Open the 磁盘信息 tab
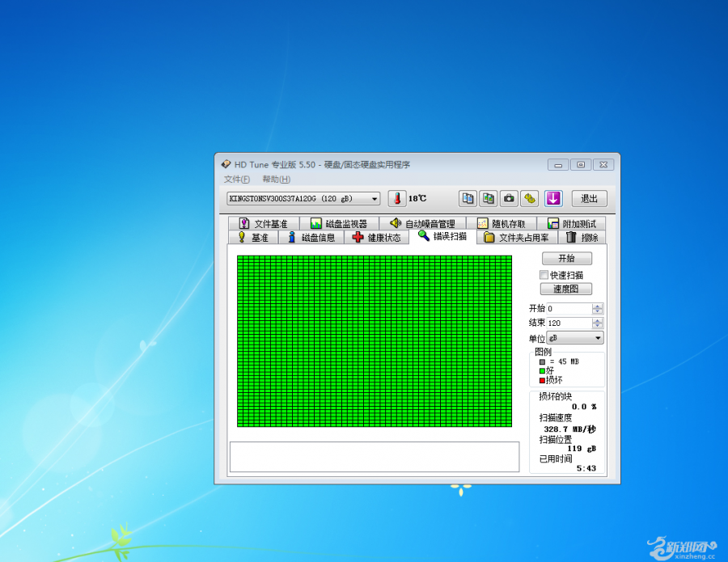 [311, 238]
